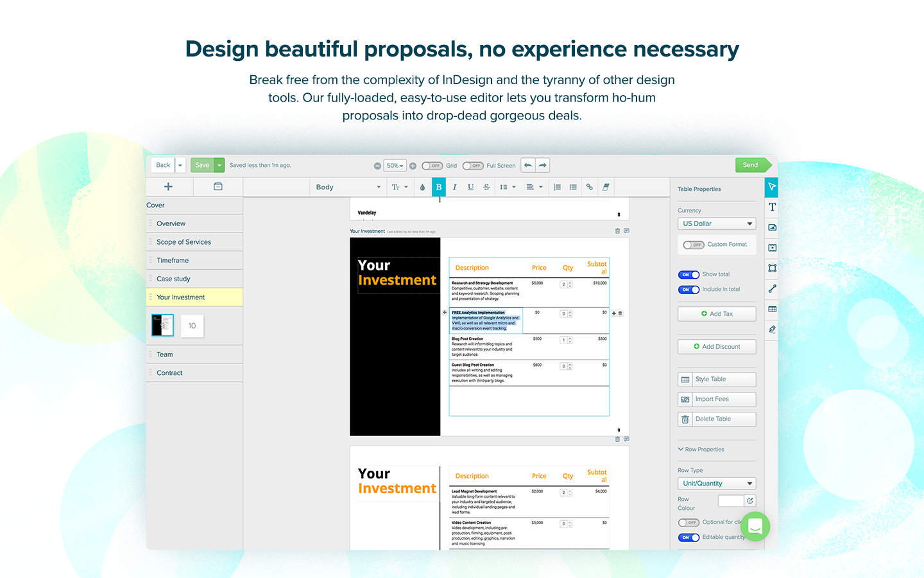Turn off Include in total
Screen dimensions: 924x578
(x=689, y=290)
